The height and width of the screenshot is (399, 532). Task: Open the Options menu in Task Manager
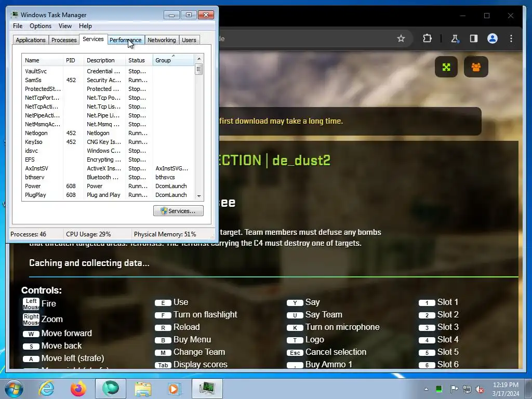(41, 26)
